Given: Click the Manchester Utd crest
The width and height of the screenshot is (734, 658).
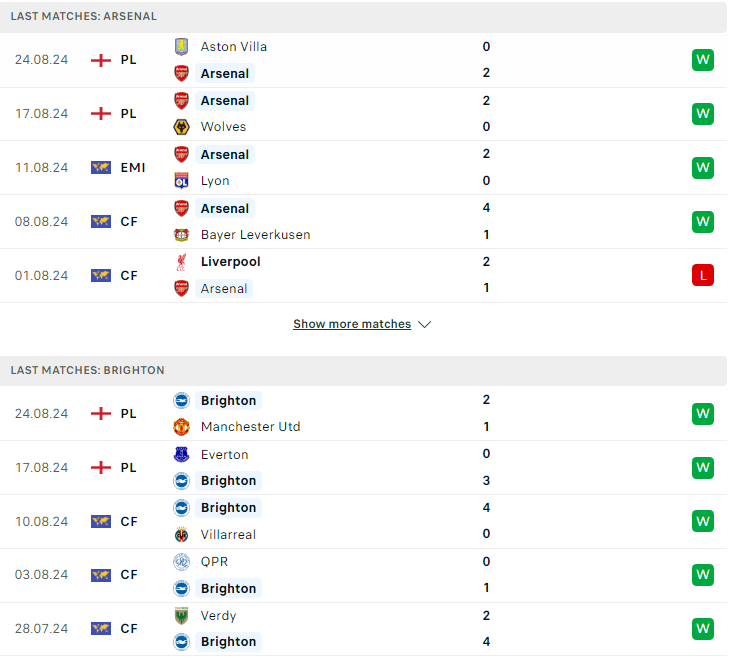Looking at the screenshot, I should click(x=181, y=427).
